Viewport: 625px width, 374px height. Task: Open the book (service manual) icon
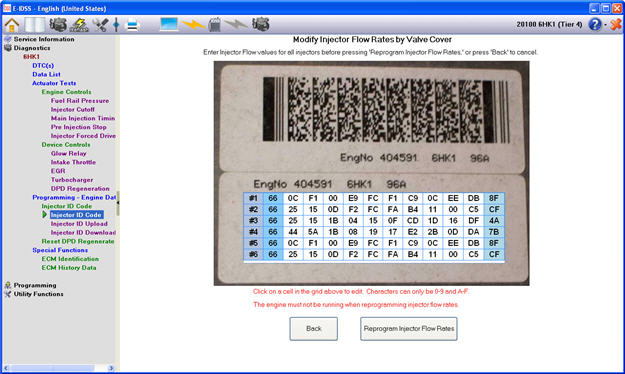coord(35,25)
